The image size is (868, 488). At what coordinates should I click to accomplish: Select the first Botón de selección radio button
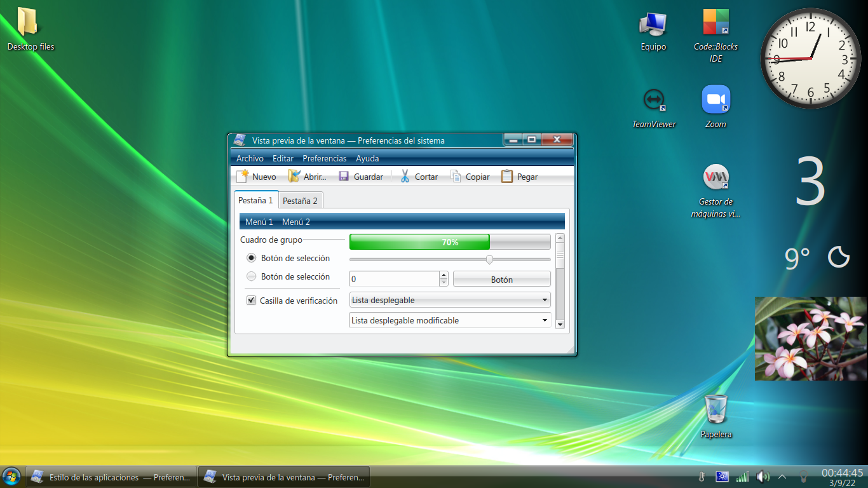click(x=251, y=258)
